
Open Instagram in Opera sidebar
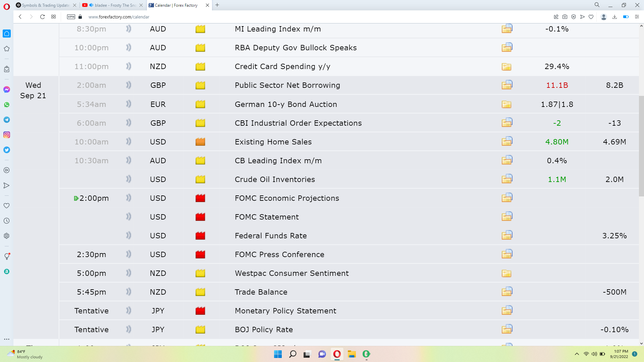[7, 135]
